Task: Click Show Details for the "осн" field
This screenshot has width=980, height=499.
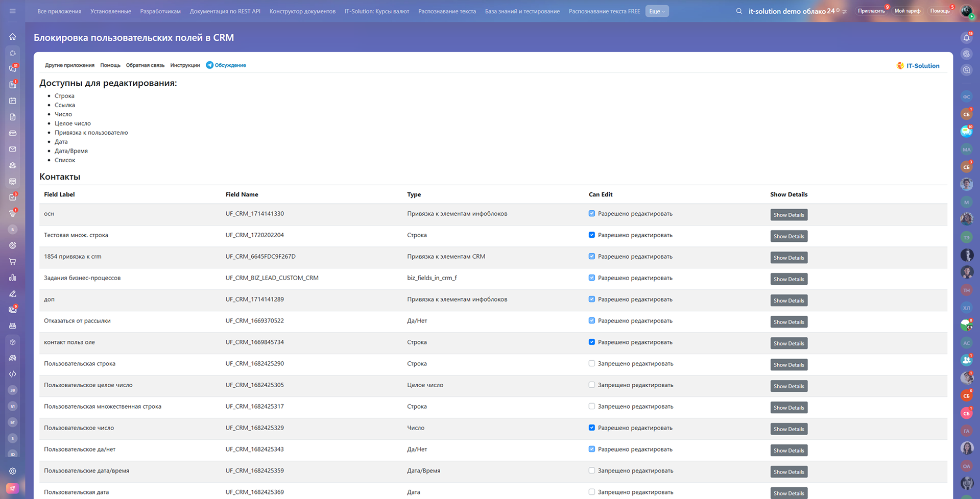Action: click(x=788, y=215)
